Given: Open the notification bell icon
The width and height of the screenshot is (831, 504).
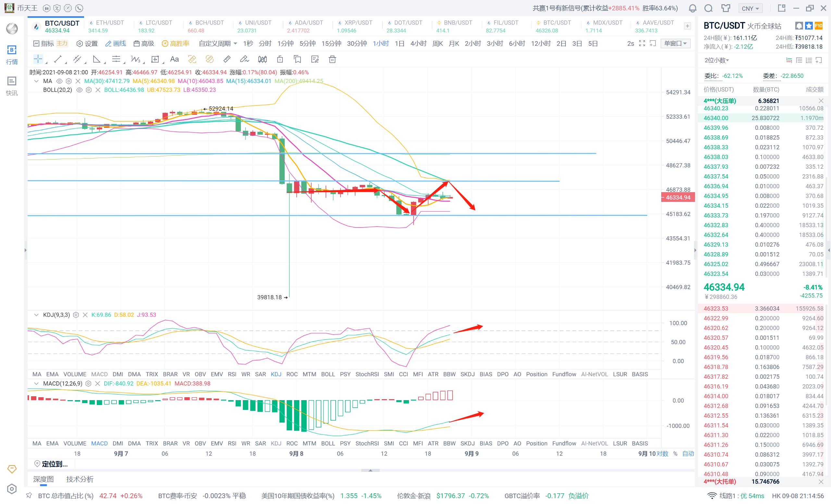Looking at the screenshot, I should pyautogui.click(x=692, y=8).
